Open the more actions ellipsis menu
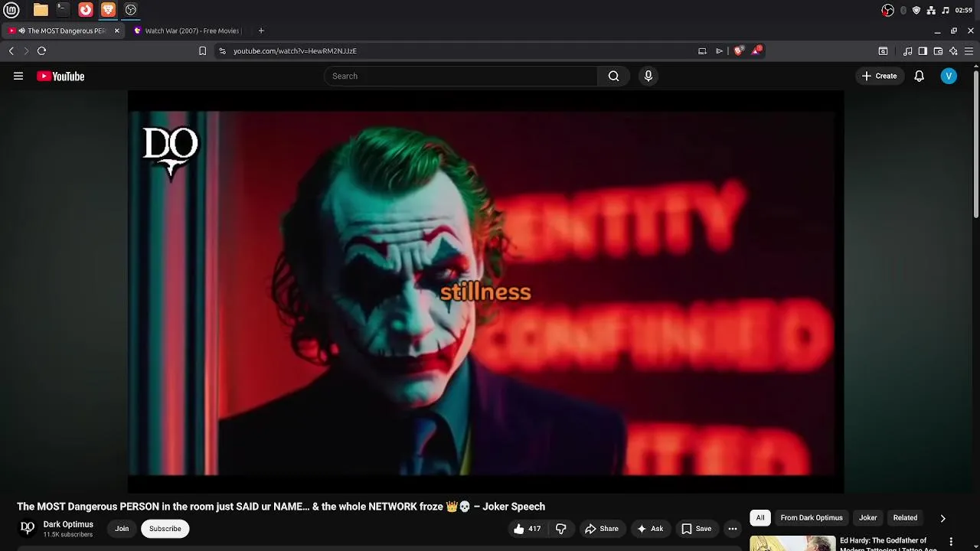Image resolution: width=980 pixels, height=551 pixels. pyautogui.click(x=733, y=529)
